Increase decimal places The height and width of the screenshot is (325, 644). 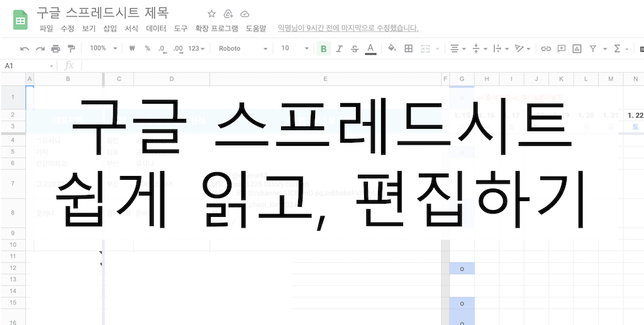178,49
